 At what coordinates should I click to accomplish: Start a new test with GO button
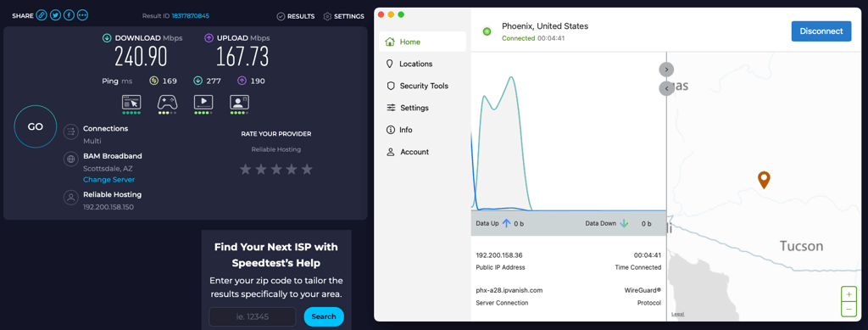click(x=36, y=126)
